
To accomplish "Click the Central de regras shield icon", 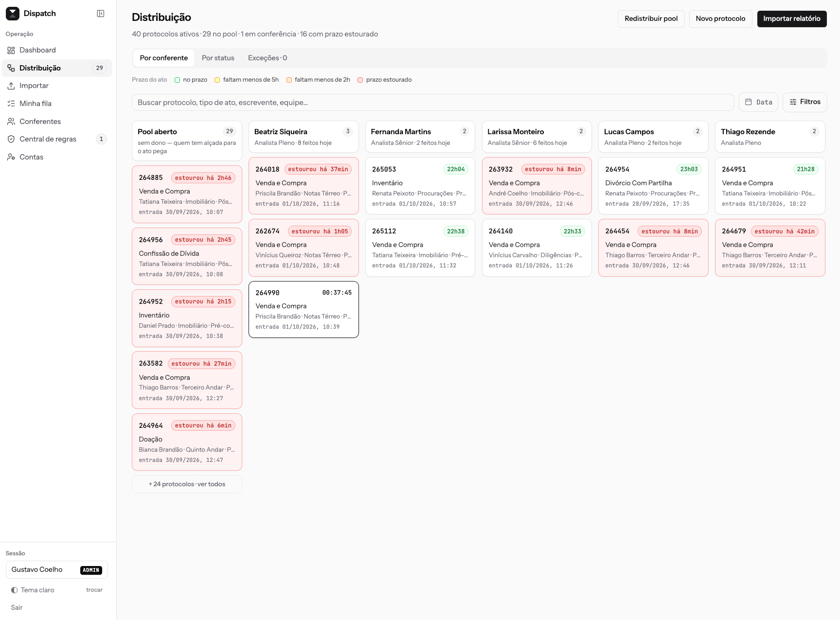I will (11, 139).
